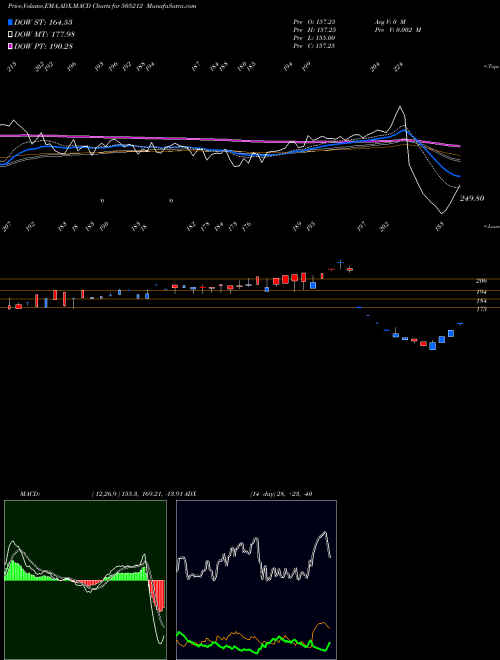Screen dimensions: 500x660
Task: Open the green MACD histogram panel
Action: point(85,580)
